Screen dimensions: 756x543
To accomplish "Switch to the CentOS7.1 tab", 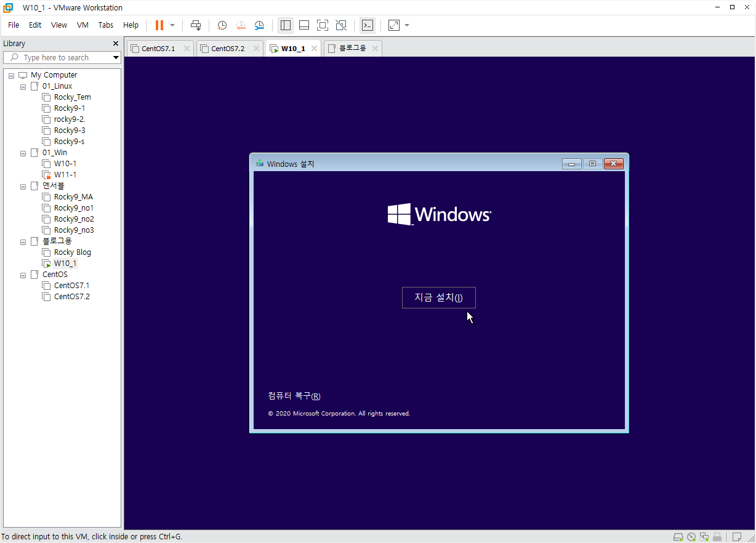I will click(159, 49).
